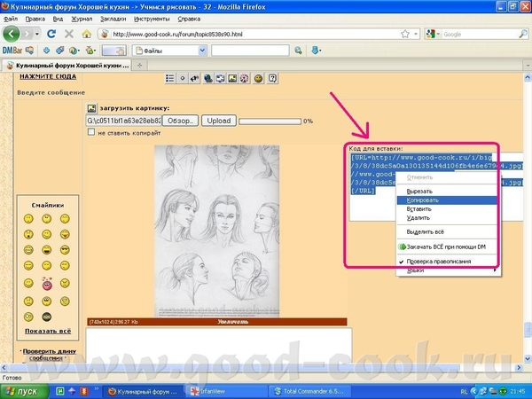This screenshot has height=399, width=532.
Task: Click the DMBar search icon next to field
Action: pos(298,51)
